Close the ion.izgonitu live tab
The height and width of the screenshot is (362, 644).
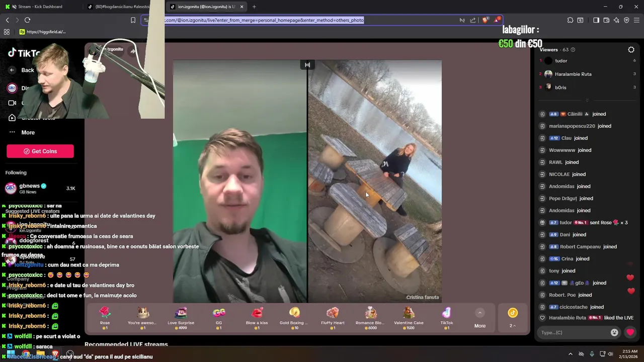(x=242, y=7)
